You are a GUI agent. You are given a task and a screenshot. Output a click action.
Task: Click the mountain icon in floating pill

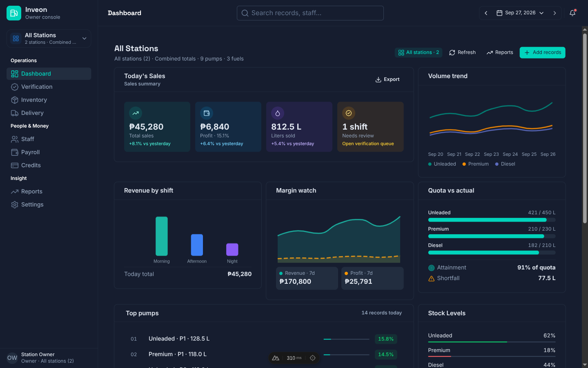pos(276,358)
